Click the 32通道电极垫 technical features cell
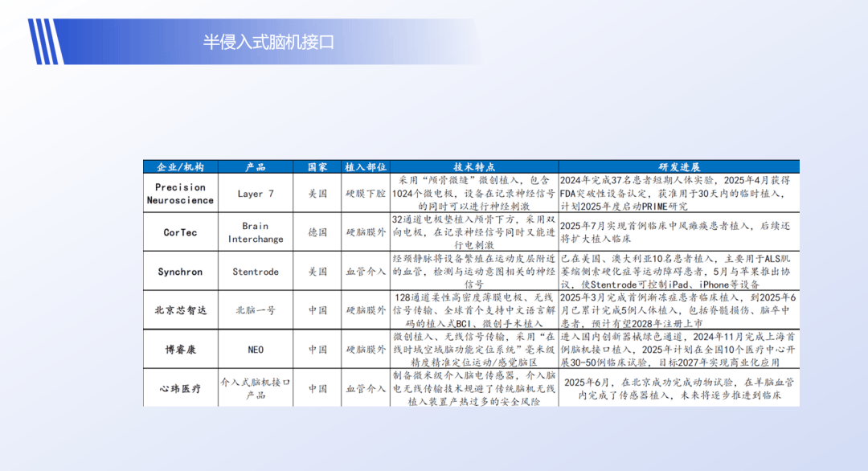The height and width of the screenshot is (471, 868). [474, 232]
